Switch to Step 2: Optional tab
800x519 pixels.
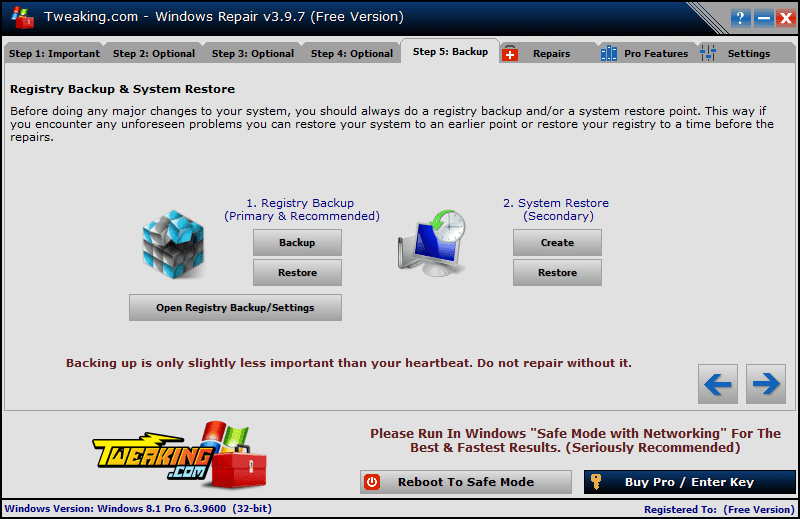[154, 54]
